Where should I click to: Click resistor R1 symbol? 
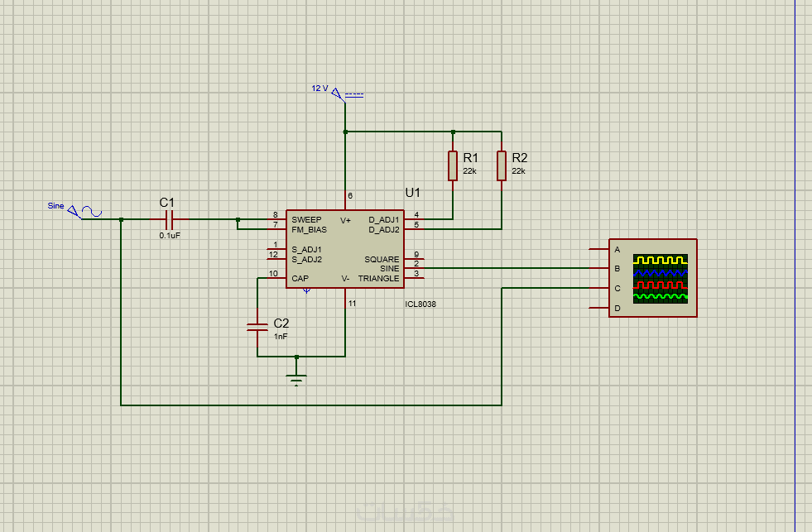(x=453, y=165)
